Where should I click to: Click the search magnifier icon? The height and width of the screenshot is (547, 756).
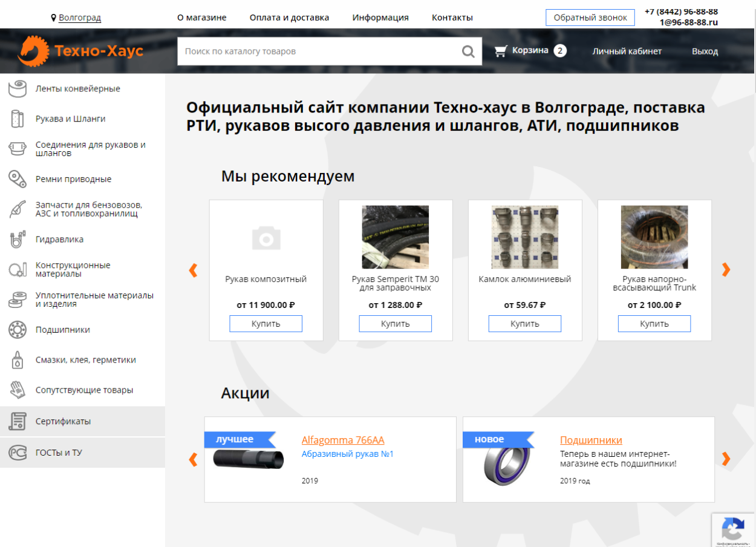(x=468, y=51)
